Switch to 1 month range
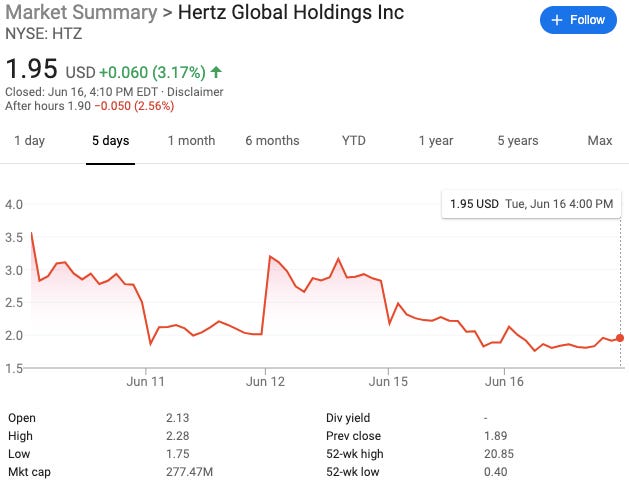The image size is (629, 481). coord(191,141)
